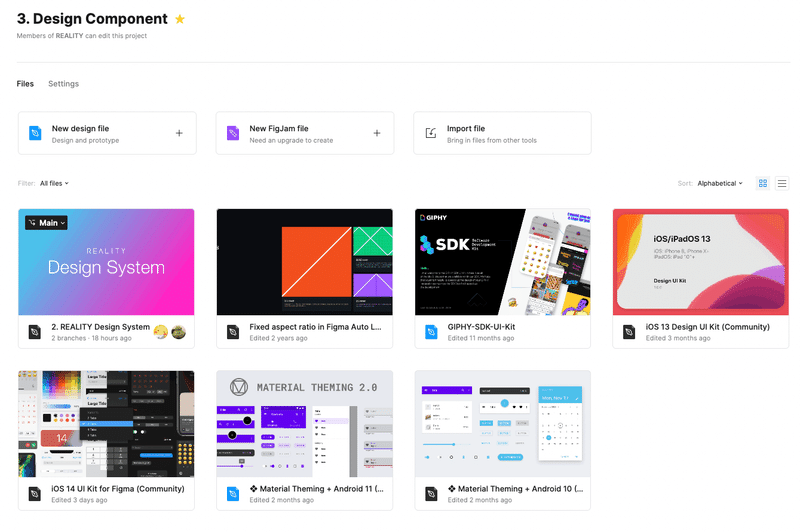The width and height of the screenshot is (800, 532).
Task: Click file icon next to 2. REALITY Design System
Action: [35, 332]
